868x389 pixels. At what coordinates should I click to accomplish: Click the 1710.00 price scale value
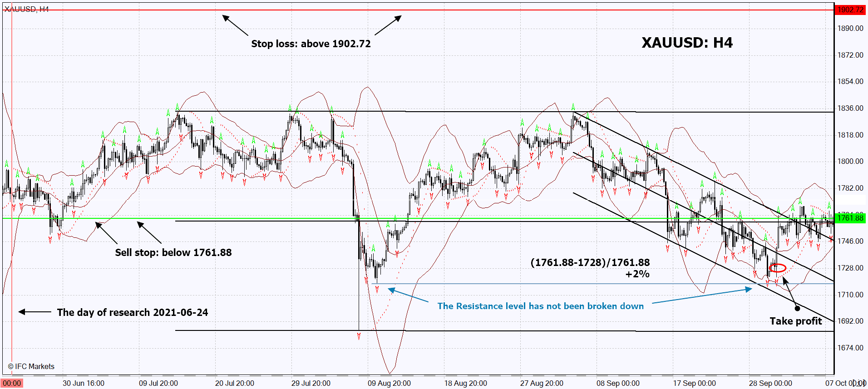pyautogui.click(x=850, y=295)
